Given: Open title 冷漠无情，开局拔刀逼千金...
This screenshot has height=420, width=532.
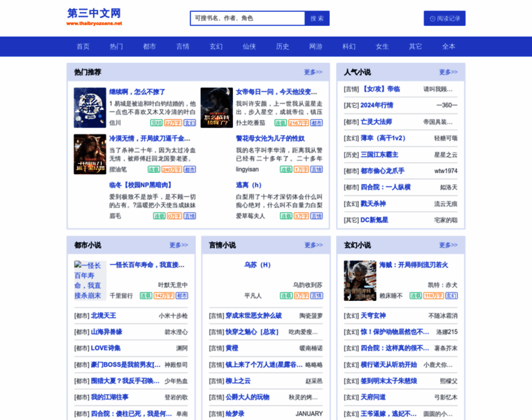Looking at the screenshot, I should pos(150,139).
